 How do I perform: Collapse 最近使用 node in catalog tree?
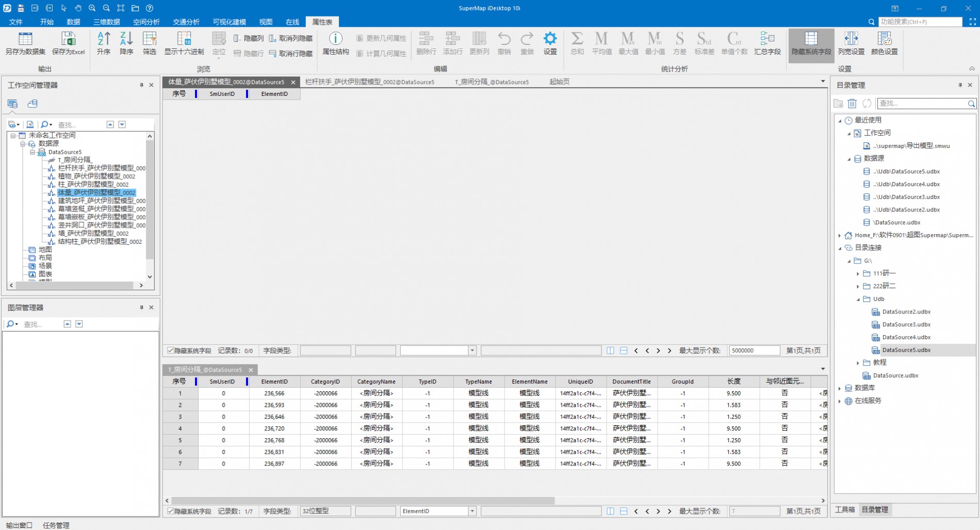[840, 121]
